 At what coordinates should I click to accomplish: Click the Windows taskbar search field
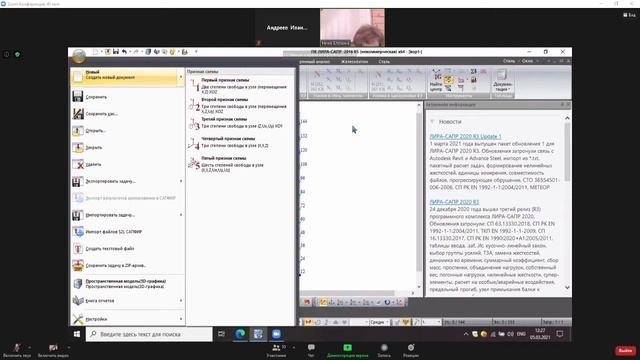pos(149,334)
